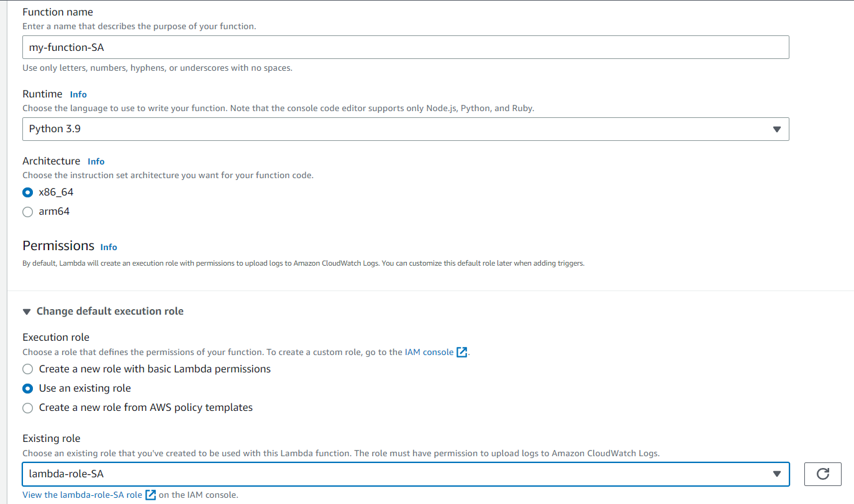Open the Info link next to Permissions
Image resolution: width=854 pixels, height=504 pixels.
pos(109,247)
